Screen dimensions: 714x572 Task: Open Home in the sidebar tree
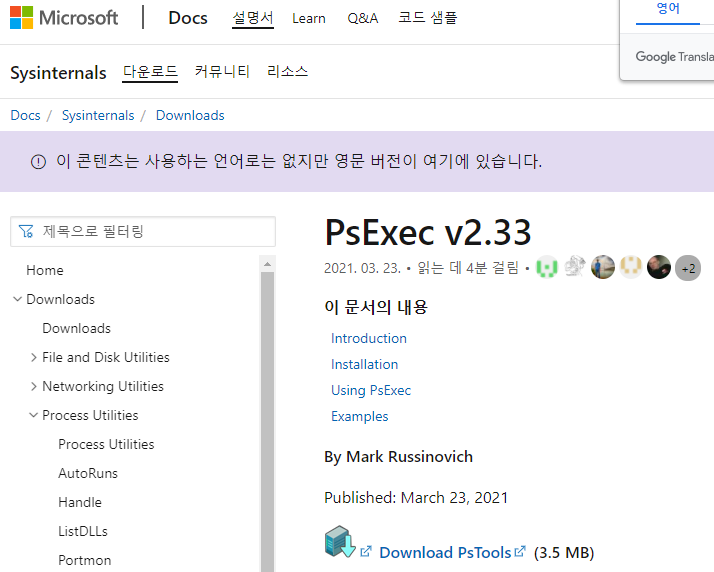point(45,271)
